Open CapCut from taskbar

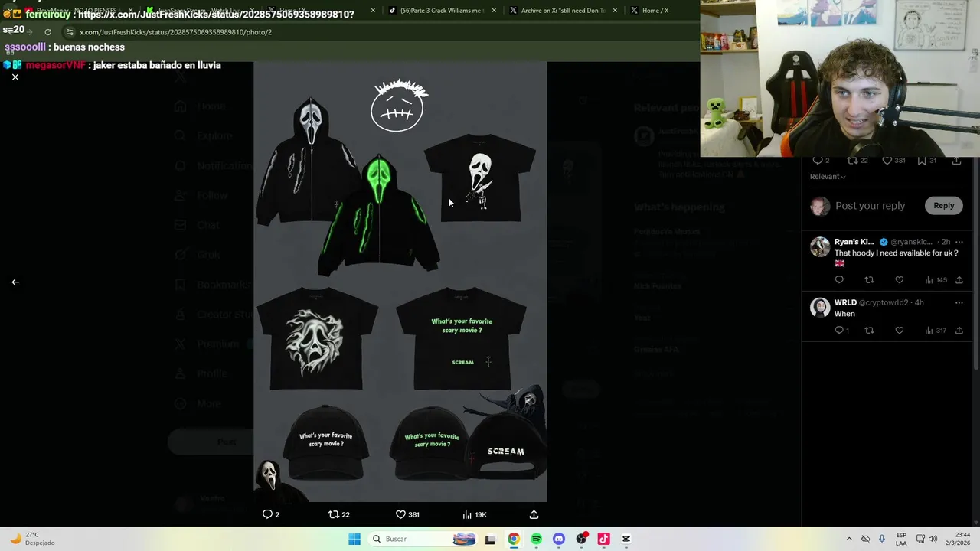[626, 539]
